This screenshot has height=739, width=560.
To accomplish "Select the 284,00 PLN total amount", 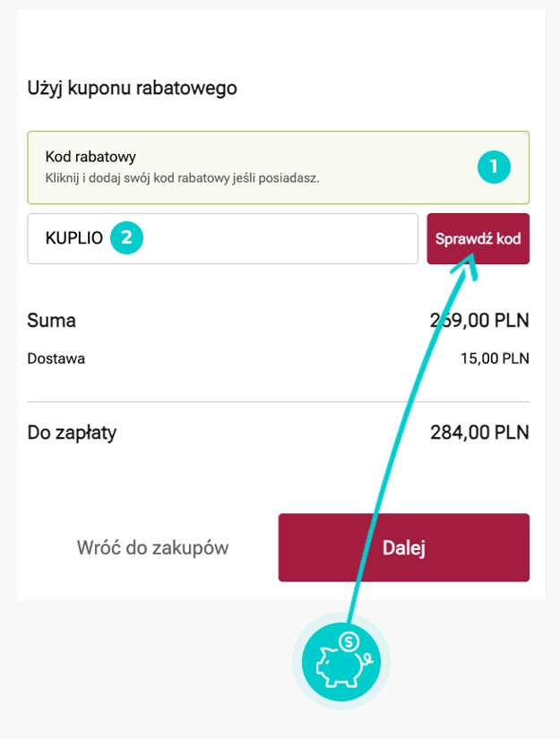I will tap(480, 434).
